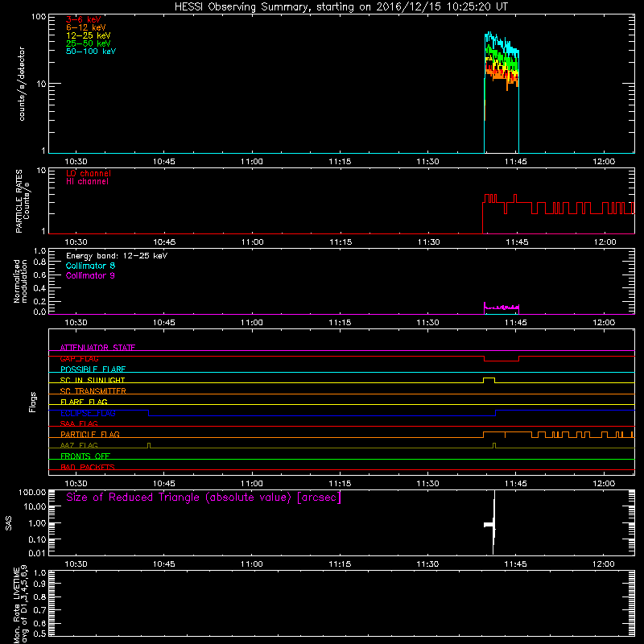Click the FLARE_FLAG label
This screenshot has height=644, width=644.
84,402
